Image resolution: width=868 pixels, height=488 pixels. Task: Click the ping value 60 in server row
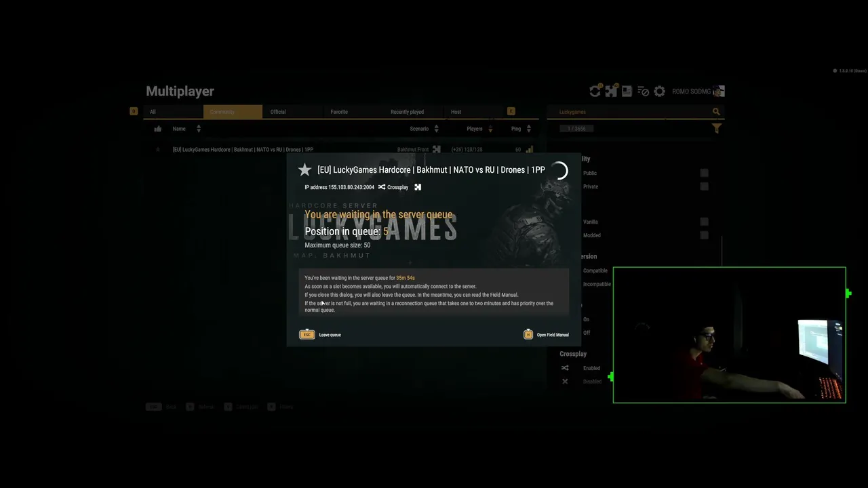[x=518, y=150]
